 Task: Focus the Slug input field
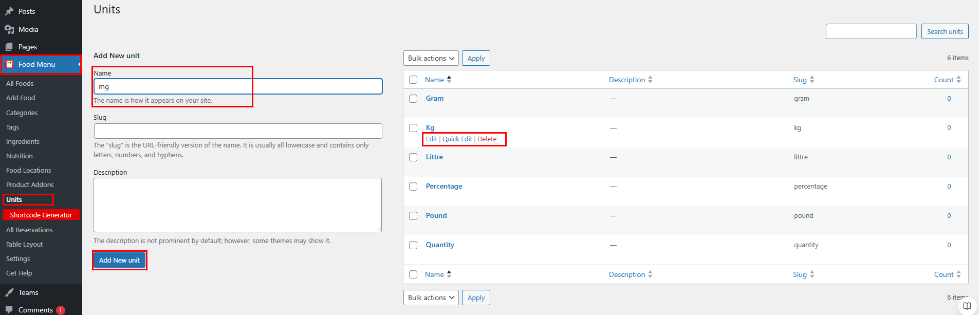tap(238, 131)
